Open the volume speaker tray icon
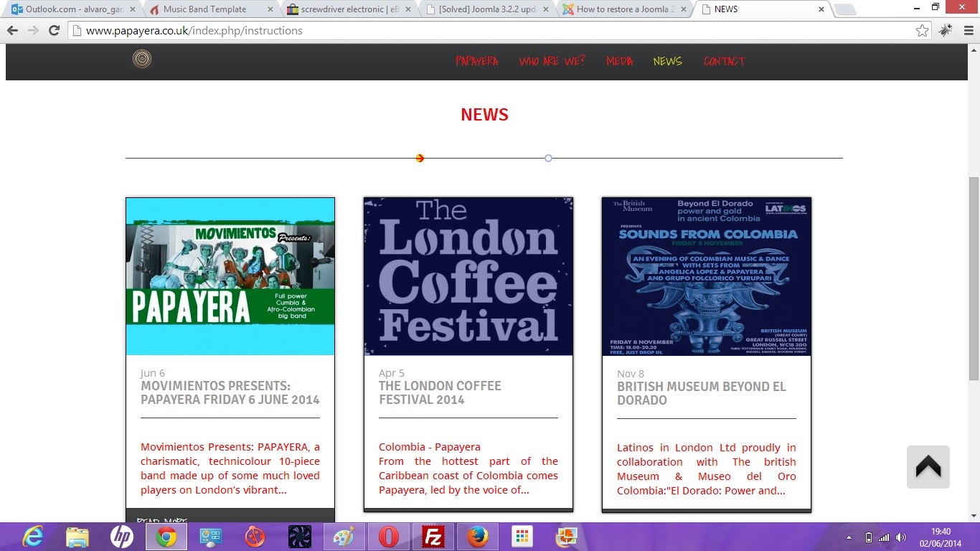The width and height of the screenshot is (980, 551). click(x=901, y=537)
